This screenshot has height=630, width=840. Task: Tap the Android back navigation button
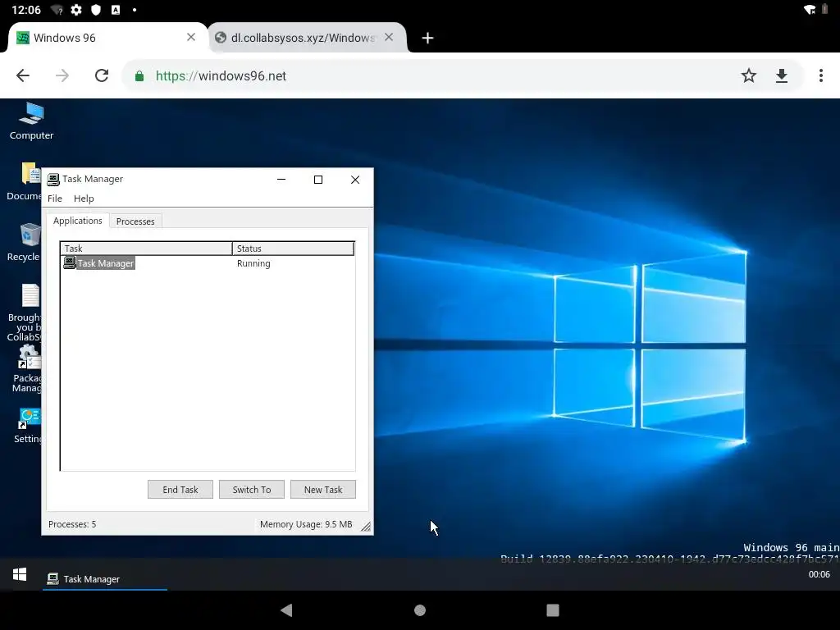286,609
